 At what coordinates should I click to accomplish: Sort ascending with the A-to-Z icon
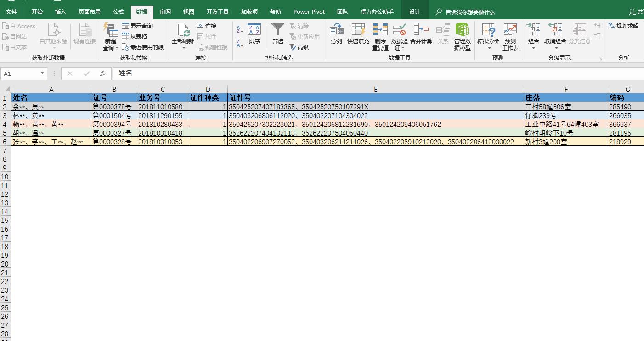pos(240,29)
